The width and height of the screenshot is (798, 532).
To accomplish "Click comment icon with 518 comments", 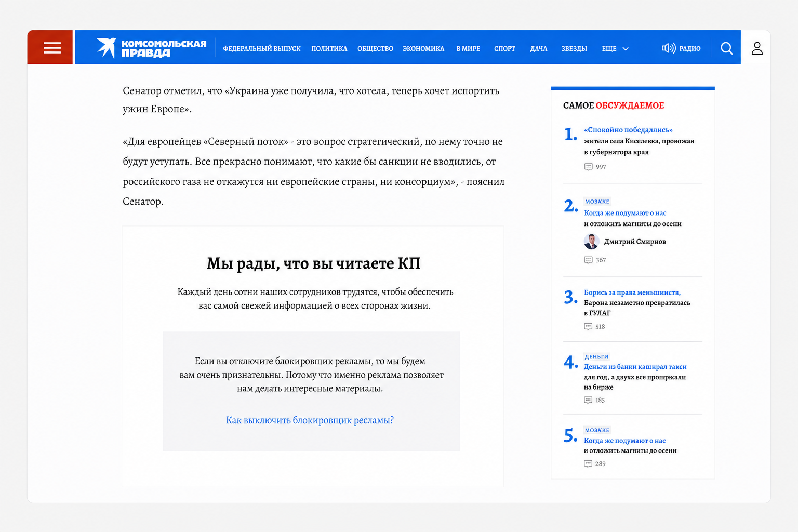I will [x=588, y=327].
